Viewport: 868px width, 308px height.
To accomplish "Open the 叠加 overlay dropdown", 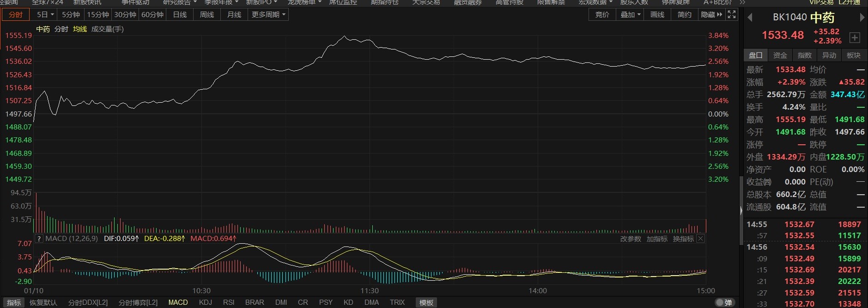I will pos(631,14).
